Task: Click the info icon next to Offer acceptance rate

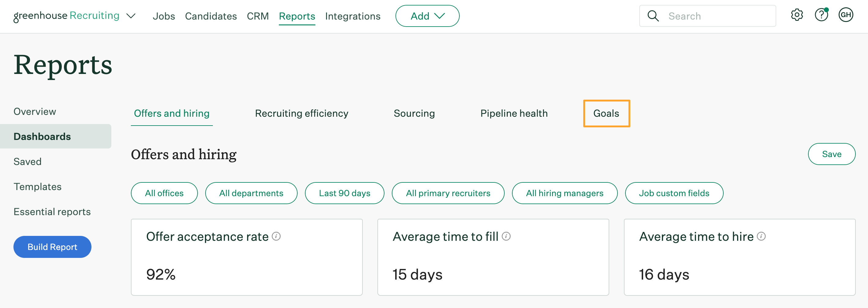Action: [x=277, y=236]
